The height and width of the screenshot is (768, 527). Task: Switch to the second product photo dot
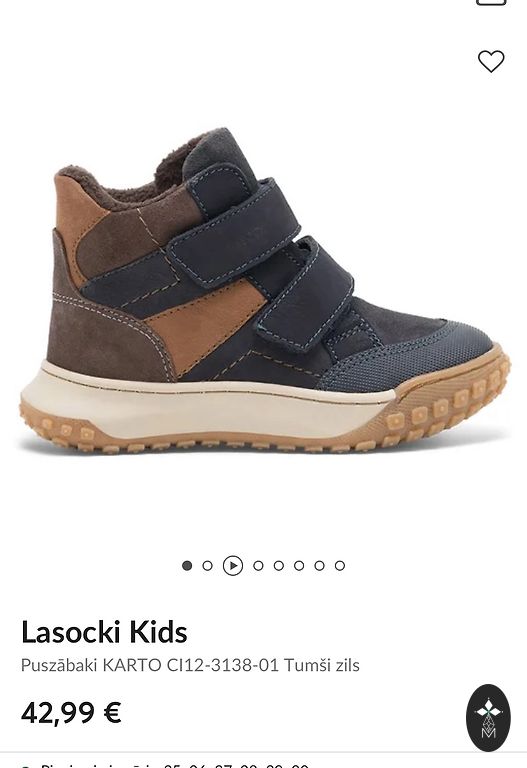[207, 566]
